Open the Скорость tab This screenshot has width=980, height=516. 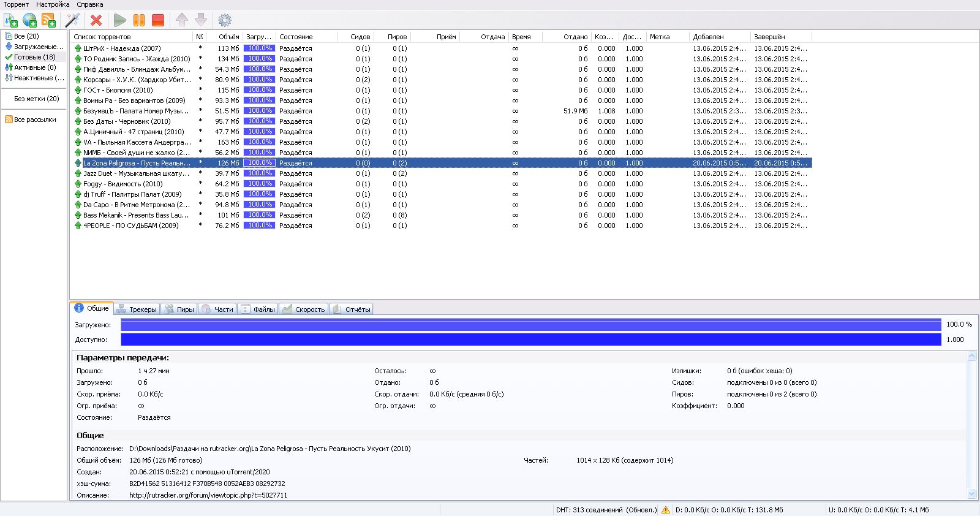pyautogui.click(x=304, y=309)
